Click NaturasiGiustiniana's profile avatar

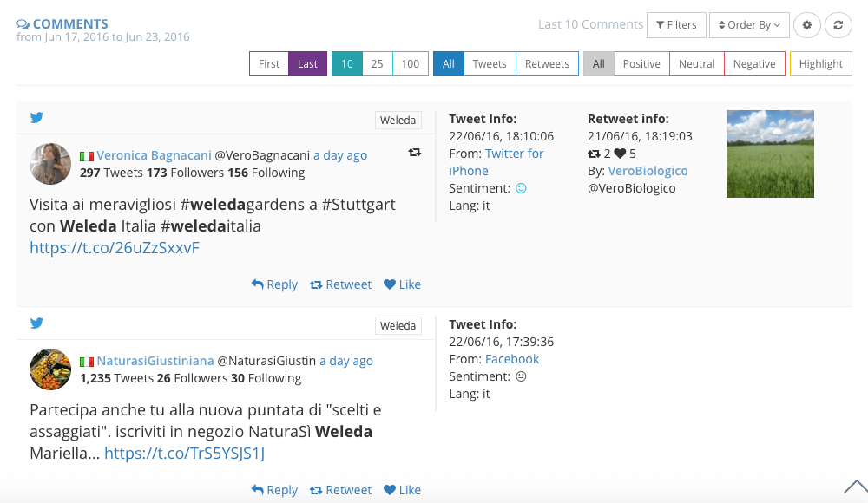pos(50,369)
